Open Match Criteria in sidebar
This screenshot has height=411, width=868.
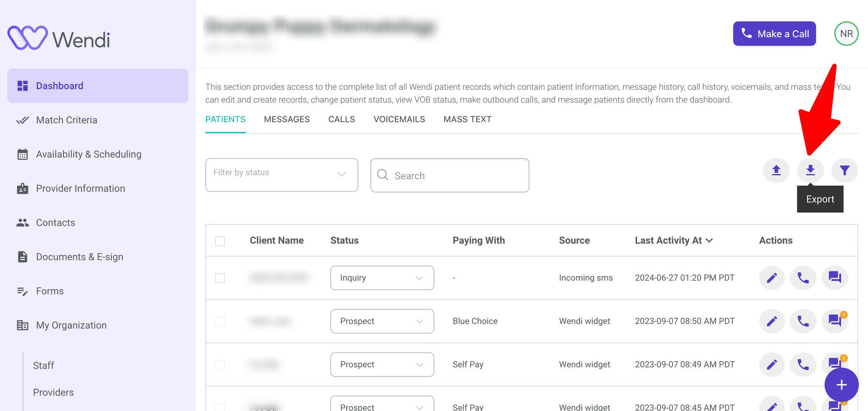click(x=66, y=120)
